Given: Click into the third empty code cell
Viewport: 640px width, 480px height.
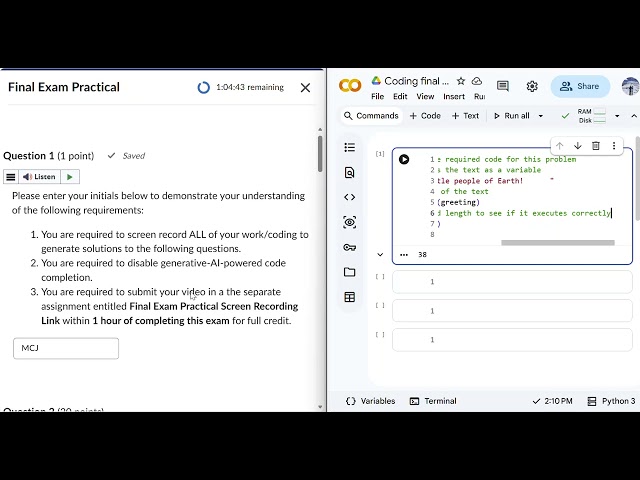Looking at the screenshot, I should pos(512,311).
